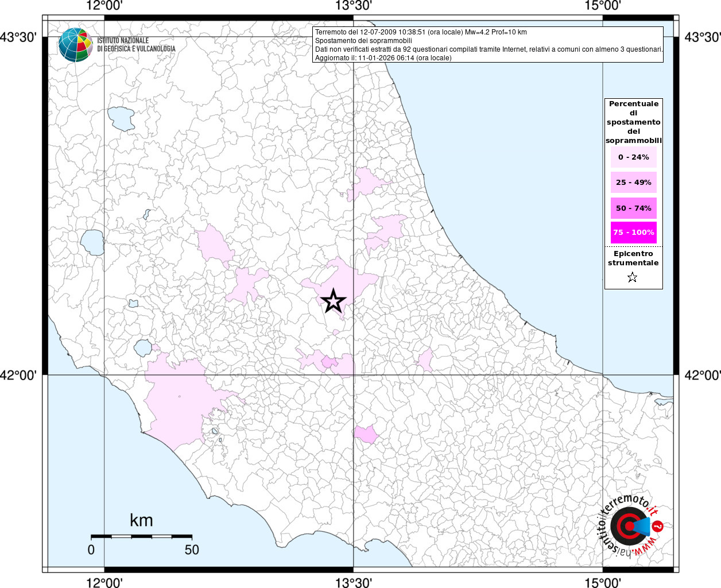Click the bottom 15°00' longitude label
The image size is (721, 588).
tap(603, 583)
